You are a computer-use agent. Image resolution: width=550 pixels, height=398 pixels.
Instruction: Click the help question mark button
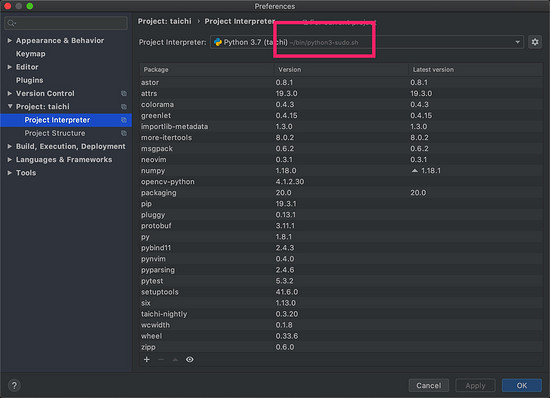coord(14,386)
